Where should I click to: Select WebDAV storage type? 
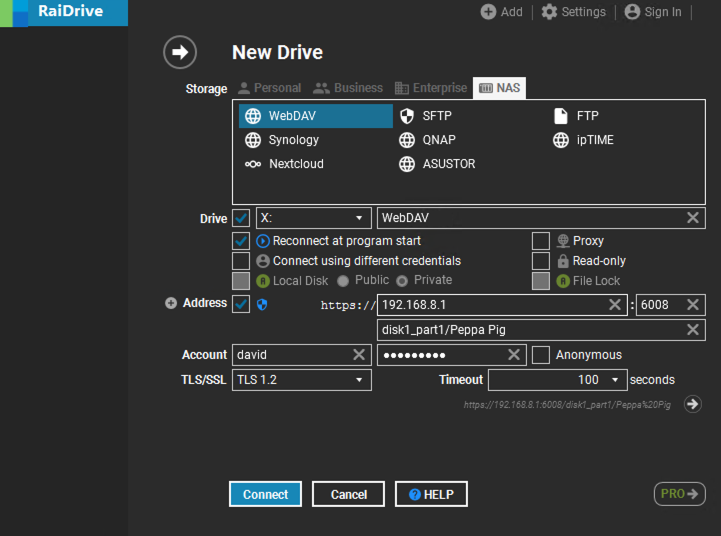(x=316, y=116)
